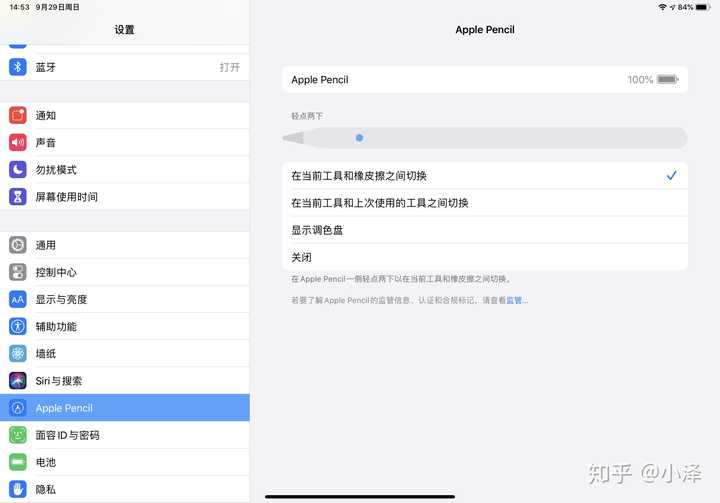Open 通用 settings
The image size is (720, 503).
coord(124,245)
